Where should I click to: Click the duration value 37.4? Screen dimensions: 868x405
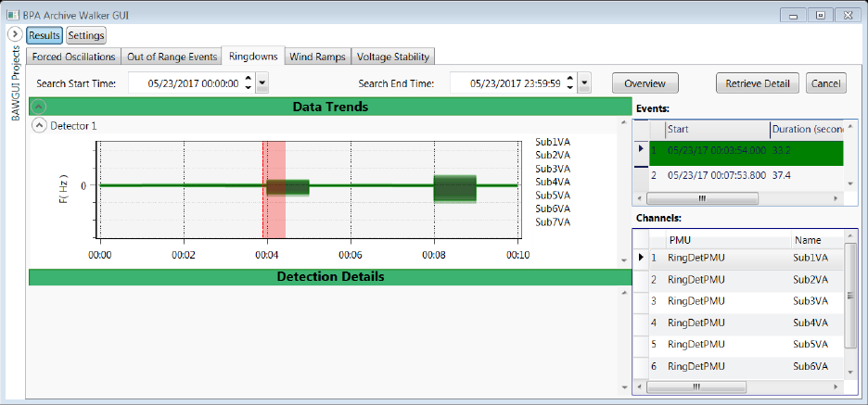[x=781, y=175]
